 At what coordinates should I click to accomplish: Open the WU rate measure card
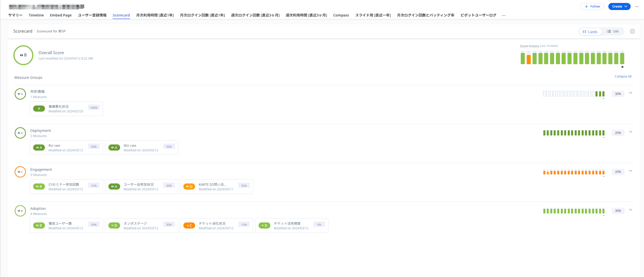[x=142, y=147]
